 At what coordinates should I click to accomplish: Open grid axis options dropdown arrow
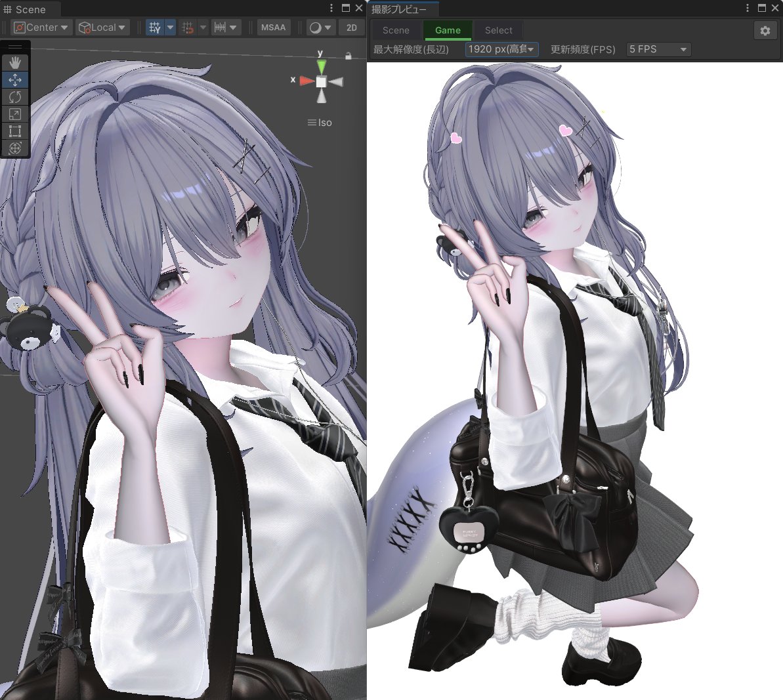tap(170, 28)
